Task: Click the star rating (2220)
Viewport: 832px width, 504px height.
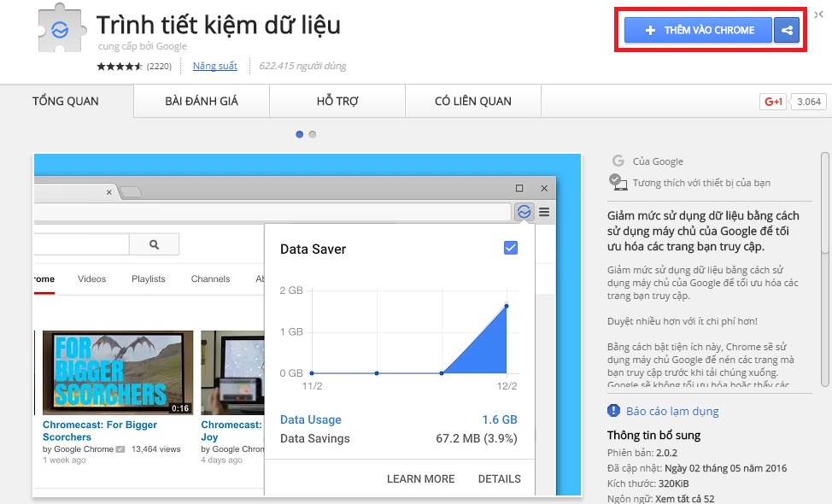Action: point(134,67)
